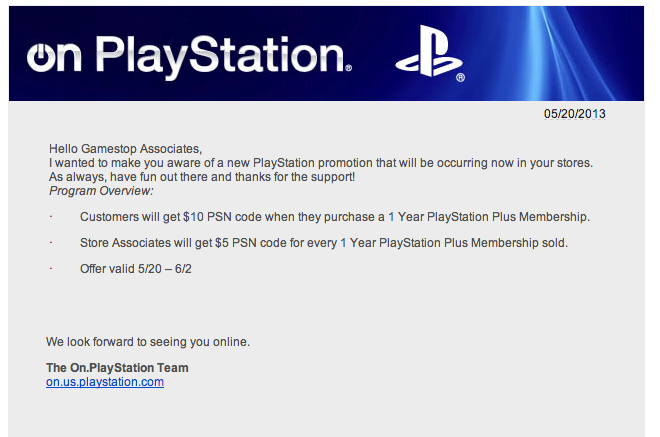Click the PlayStation logo symbol in the banner

tap(427, 51)
